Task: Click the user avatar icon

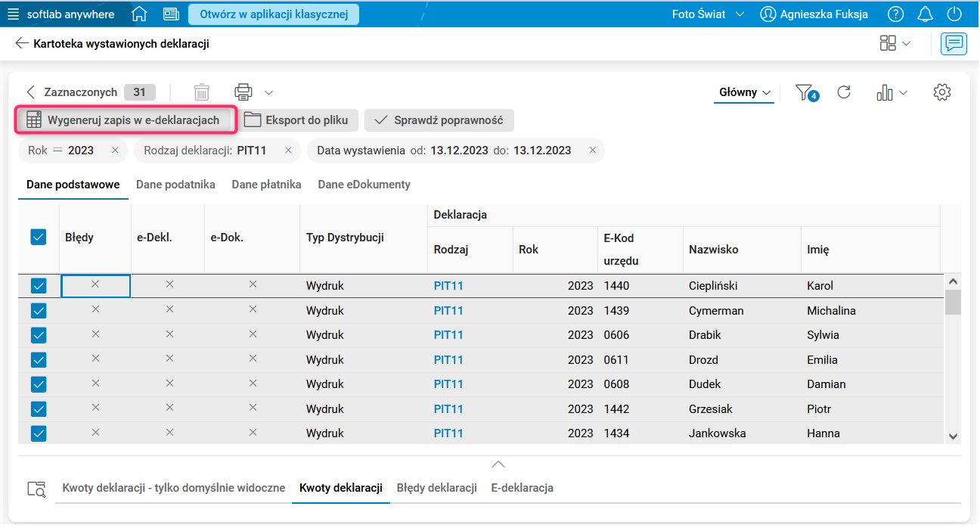Action: (x=768, y=14)
